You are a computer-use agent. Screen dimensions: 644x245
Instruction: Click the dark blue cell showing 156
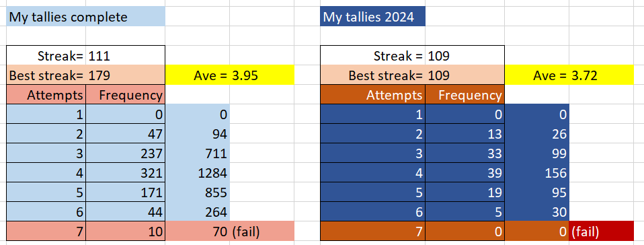pos(537,173)
